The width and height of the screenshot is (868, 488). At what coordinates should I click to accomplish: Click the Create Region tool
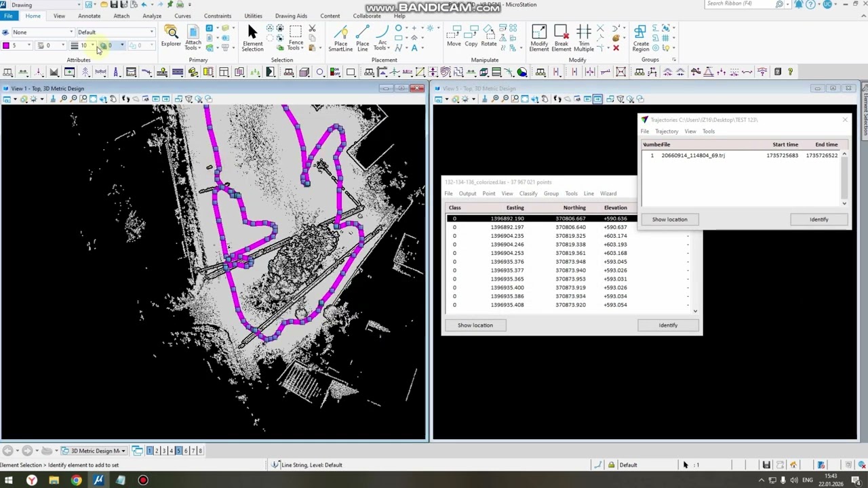click(x=641, y=38)
